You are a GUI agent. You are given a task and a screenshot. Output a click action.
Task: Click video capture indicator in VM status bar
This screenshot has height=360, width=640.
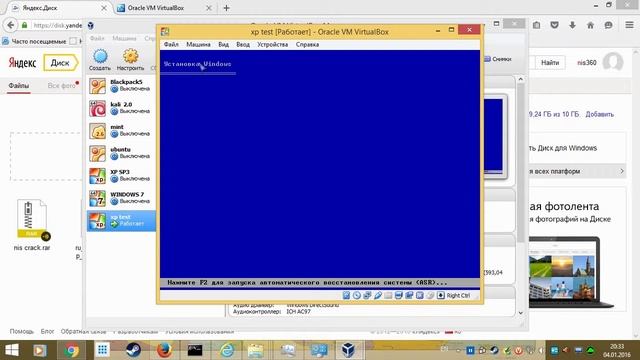tap(409, 295)
